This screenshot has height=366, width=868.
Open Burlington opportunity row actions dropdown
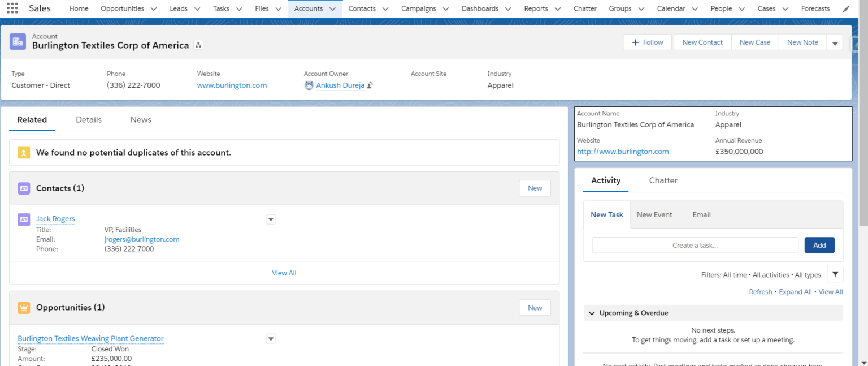[x=271, y=339]
